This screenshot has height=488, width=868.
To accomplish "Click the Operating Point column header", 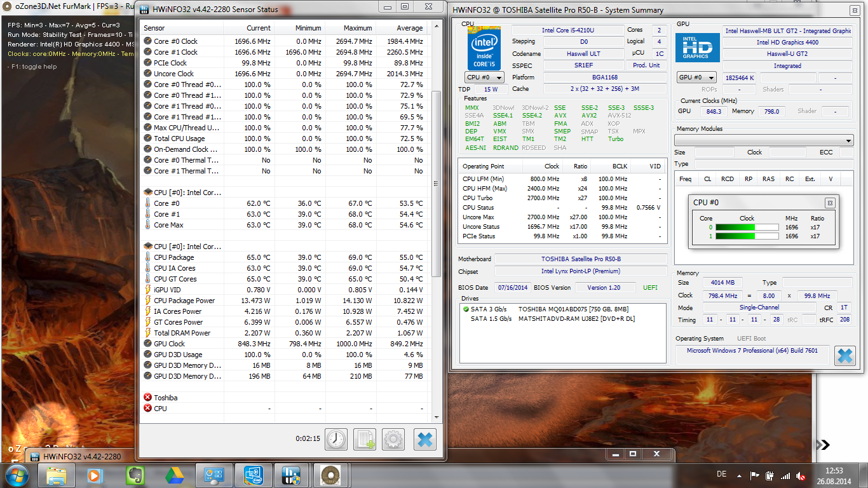I will (491, 166).
